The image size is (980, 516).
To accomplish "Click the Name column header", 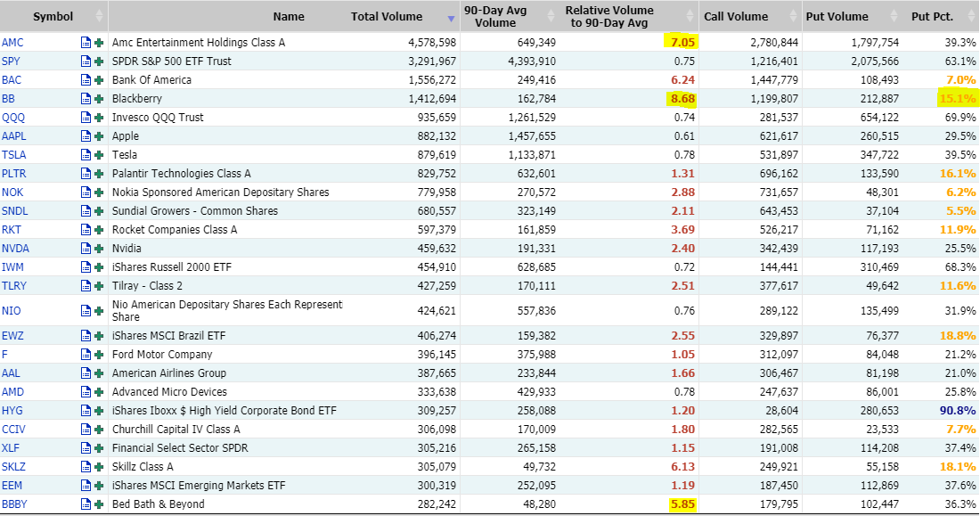I will 289,17.
